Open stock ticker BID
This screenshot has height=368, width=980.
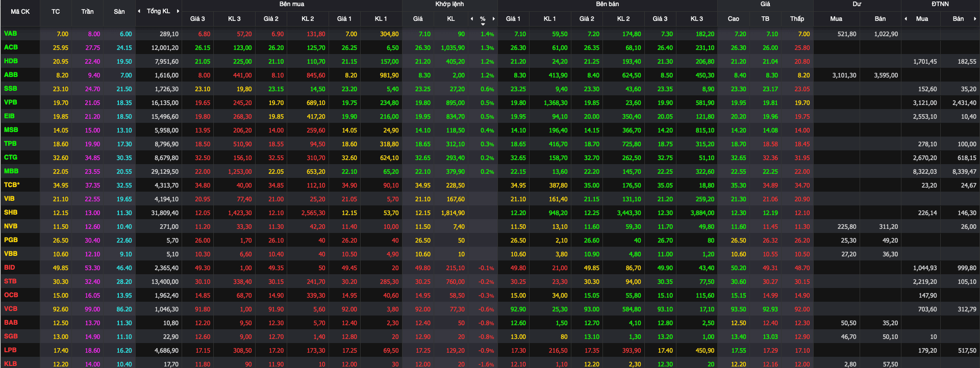coord(10,268)
